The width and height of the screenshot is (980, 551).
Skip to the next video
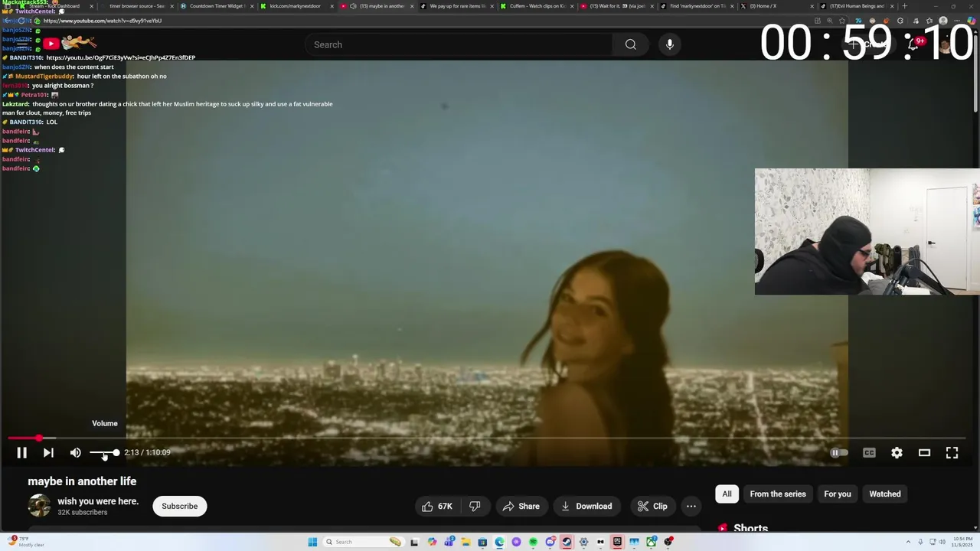point(48,453)
